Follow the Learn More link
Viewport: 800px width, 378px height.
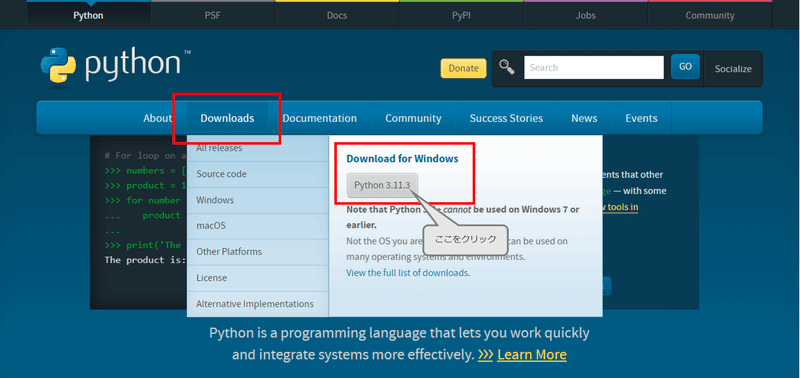point(532,355)
